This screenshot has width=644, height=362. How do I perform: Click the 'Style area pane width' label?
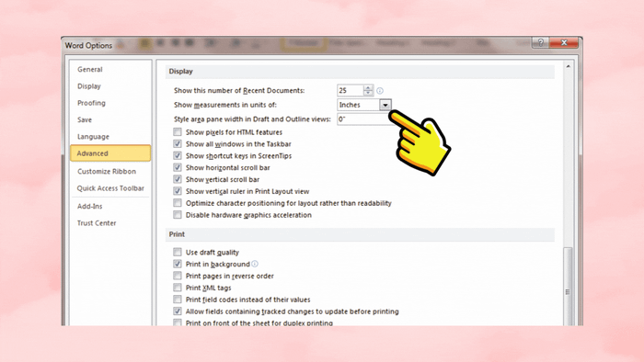(252, 119)
